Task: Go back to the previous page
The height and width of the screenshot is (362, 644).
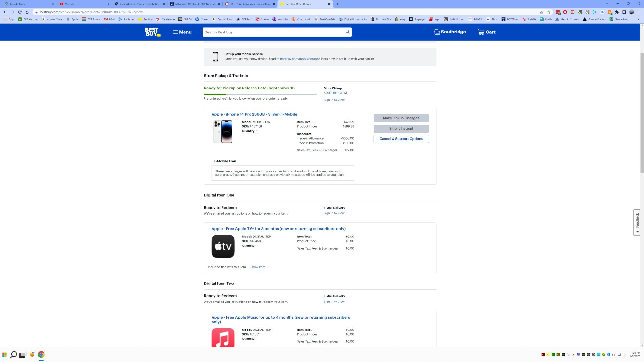Action: click(x=5, y=12)
